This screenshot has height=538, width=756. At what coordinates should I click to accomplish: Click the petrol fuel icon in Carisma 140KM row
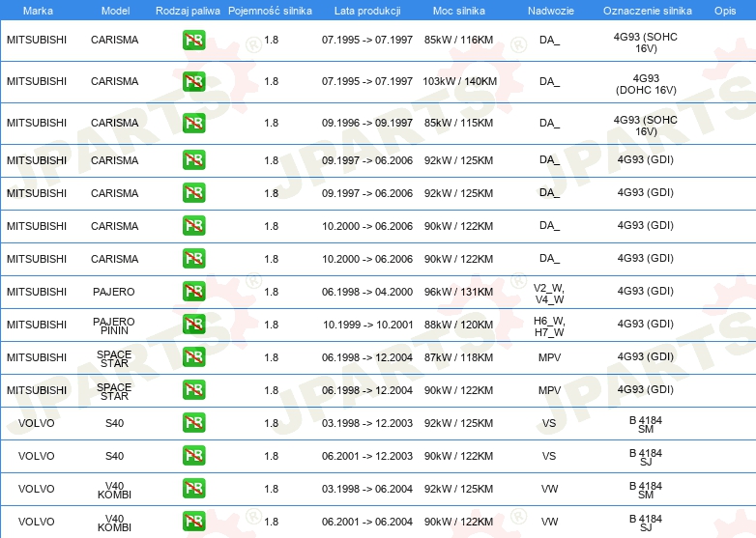click(x=193, y=81)
